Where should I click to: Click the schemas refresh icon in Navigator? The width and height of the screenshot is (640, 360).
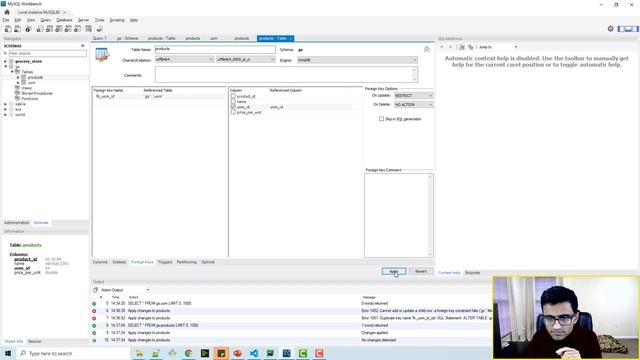pyautogui.click(x=82, y=46)
